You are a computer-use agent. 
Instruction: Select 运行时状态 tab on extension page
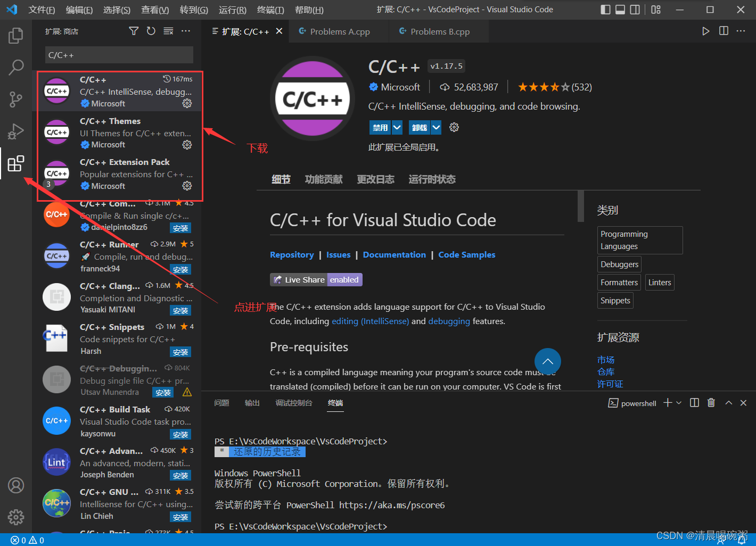click(x=432, y=179)
